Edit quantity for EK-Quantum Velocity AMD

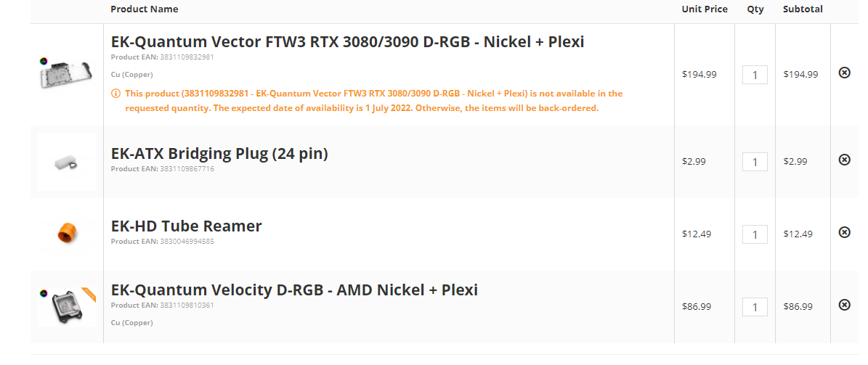[x=755, y=307]
